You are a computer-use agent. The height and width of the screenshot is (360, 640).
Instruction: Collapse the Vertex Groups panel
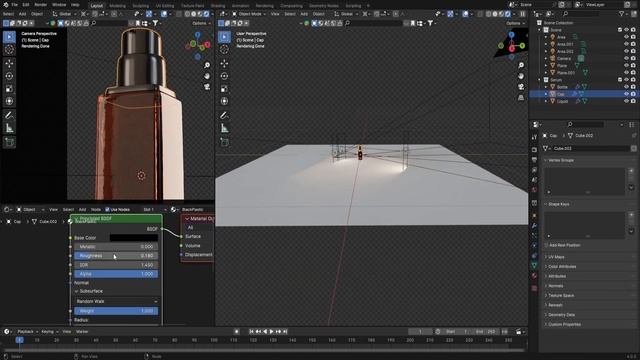(561, 160)
